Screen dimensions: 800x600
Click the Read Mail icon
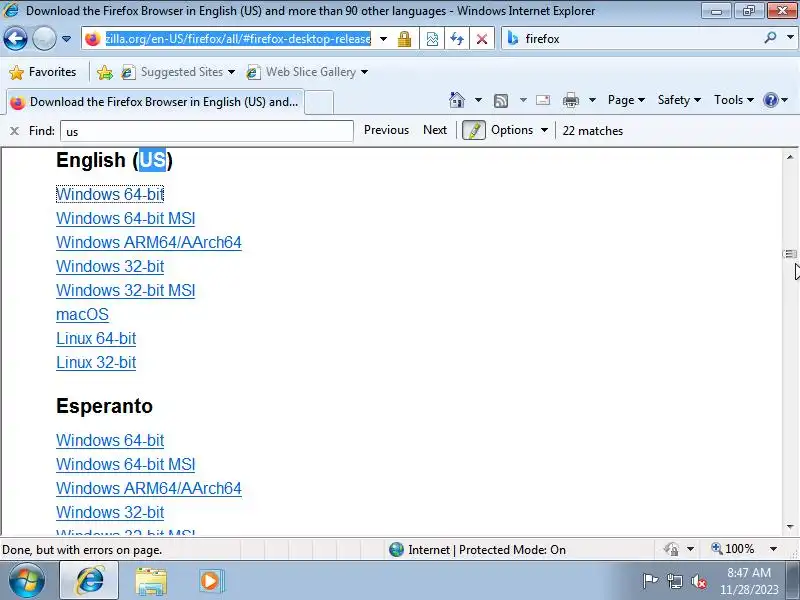(x=543, y=100)
